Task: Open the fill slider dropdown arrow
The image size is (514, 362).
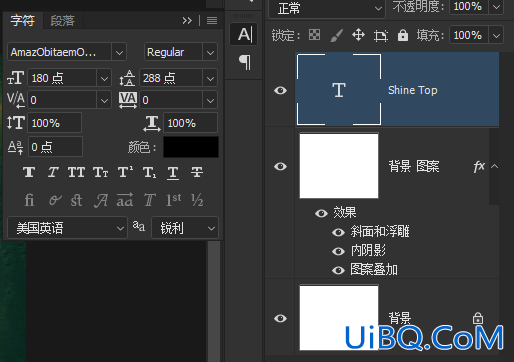Action: point(496,35)
